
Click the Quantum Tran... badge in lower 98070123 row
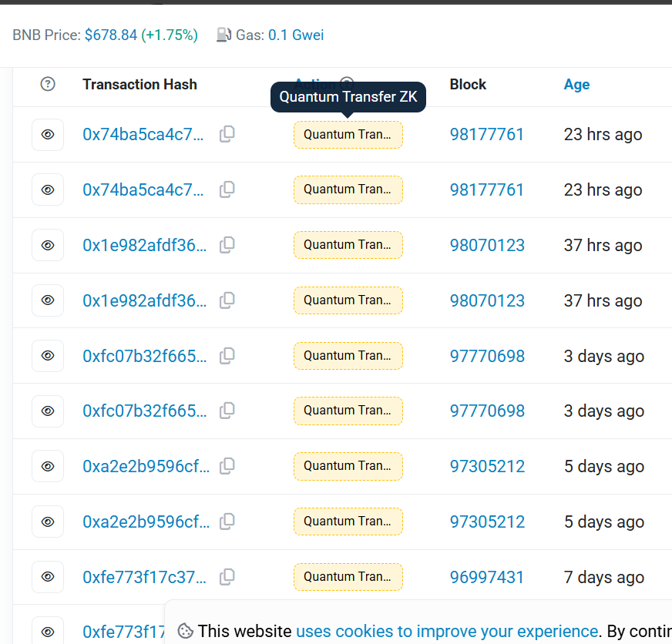348,300
